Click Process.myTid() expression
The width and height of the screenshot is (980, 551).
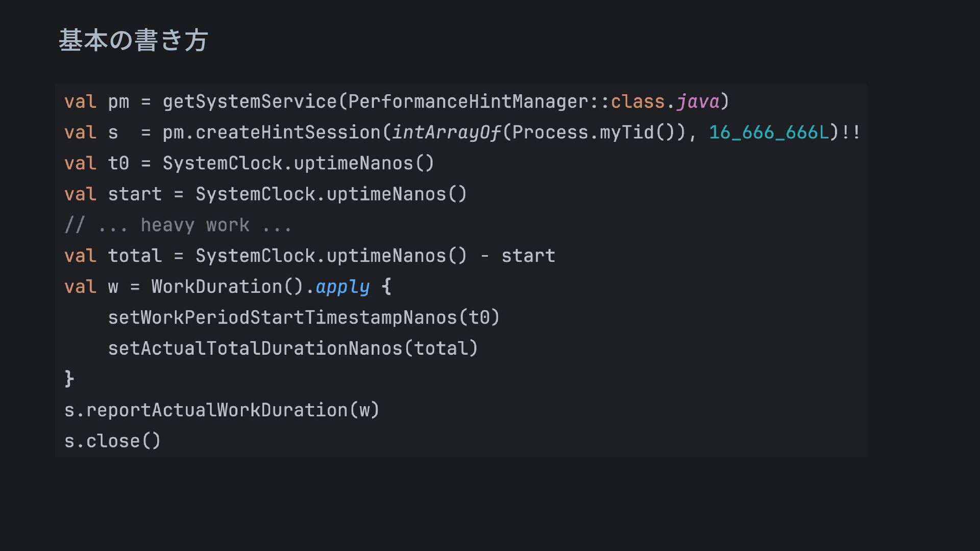coord(593,133)
